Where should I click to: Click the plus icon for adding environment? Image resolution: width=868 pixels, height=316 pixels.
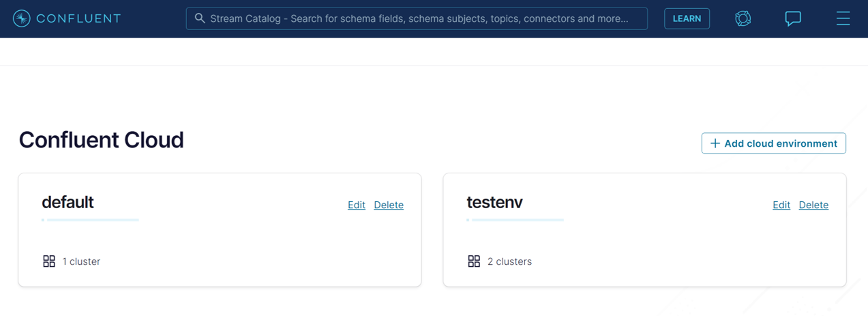[715, 143]
